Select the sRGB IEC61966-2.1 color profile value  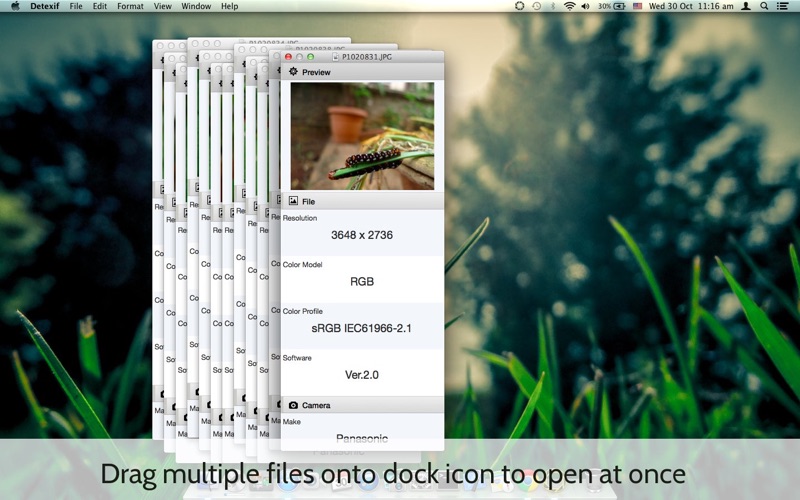point(361,328)
